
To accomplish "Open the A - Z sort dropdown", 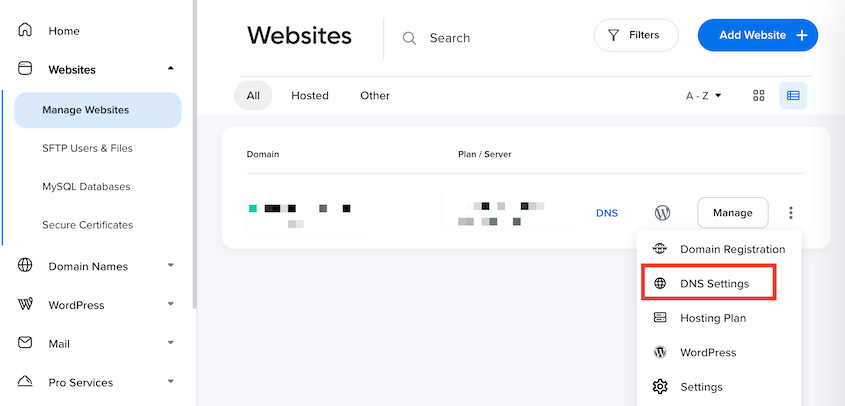I will click(703, 96).
